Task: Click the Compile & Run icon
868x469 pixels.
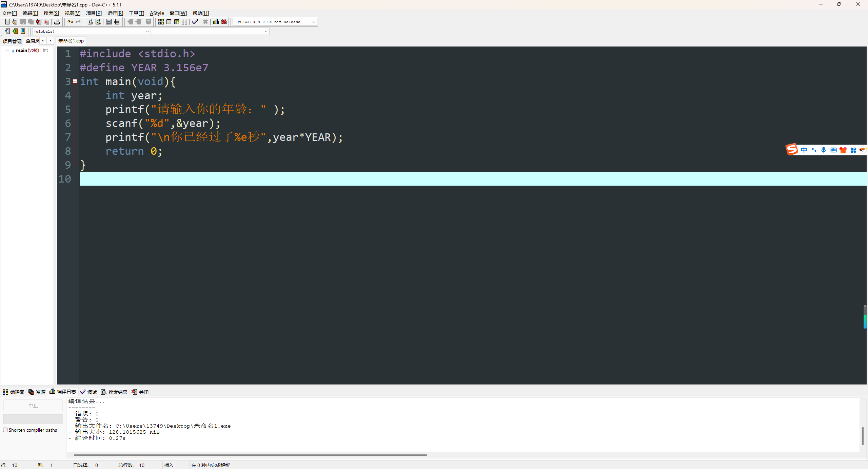Action: [177, 22]
